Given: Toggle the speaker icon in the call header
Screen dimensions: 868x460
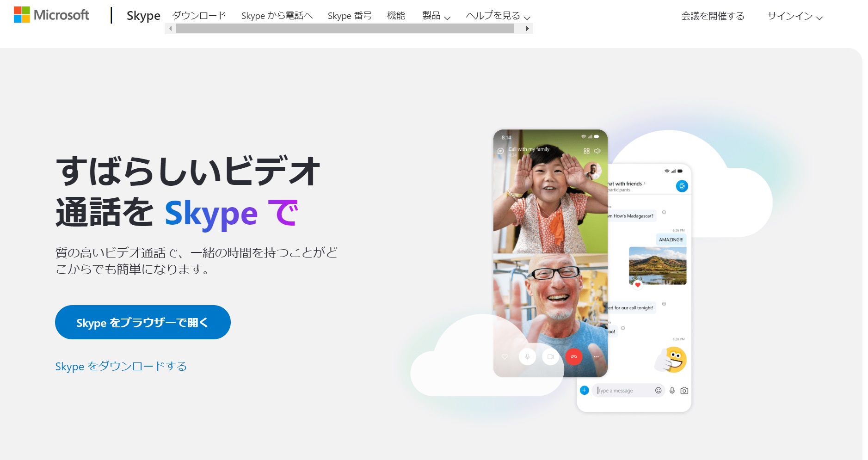Looking at the screenshot, I should [x=597, y=150].
